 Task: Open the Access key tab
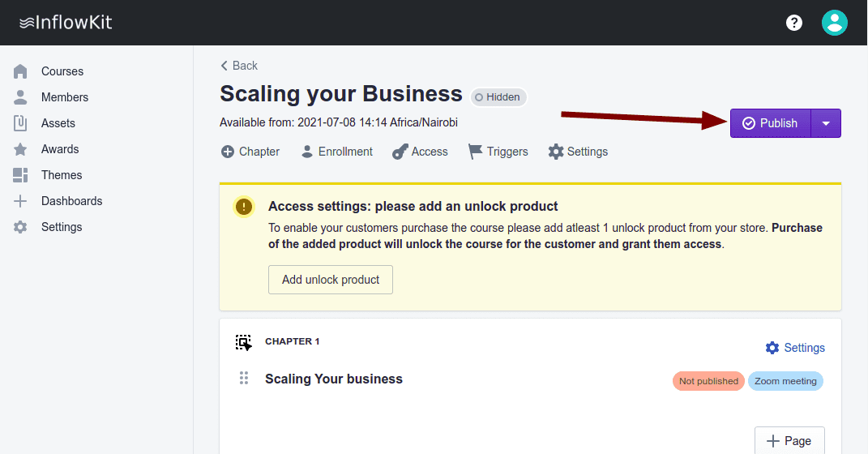click(420, 152)
